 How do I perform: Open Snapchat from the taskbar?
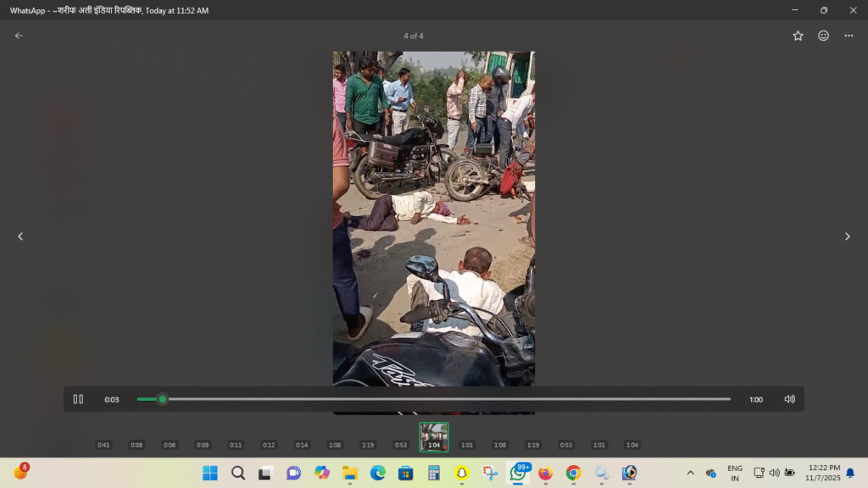461,473
